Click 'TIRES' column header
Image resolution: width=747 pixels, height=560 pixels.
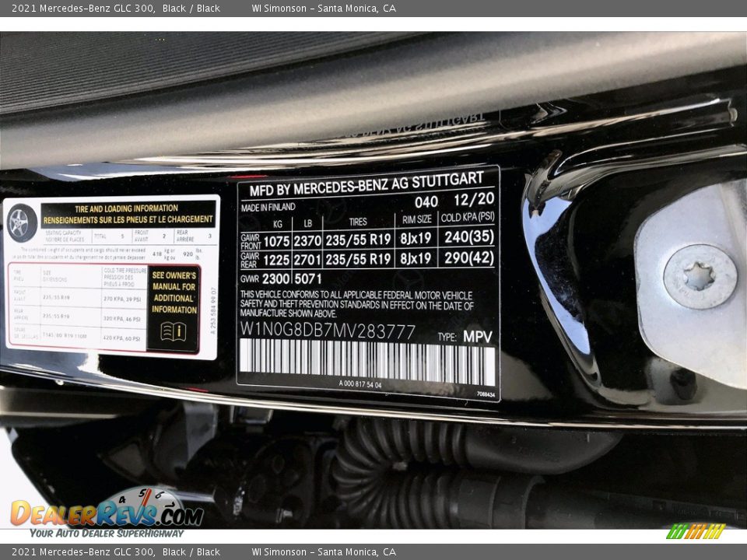pos(358,222)
